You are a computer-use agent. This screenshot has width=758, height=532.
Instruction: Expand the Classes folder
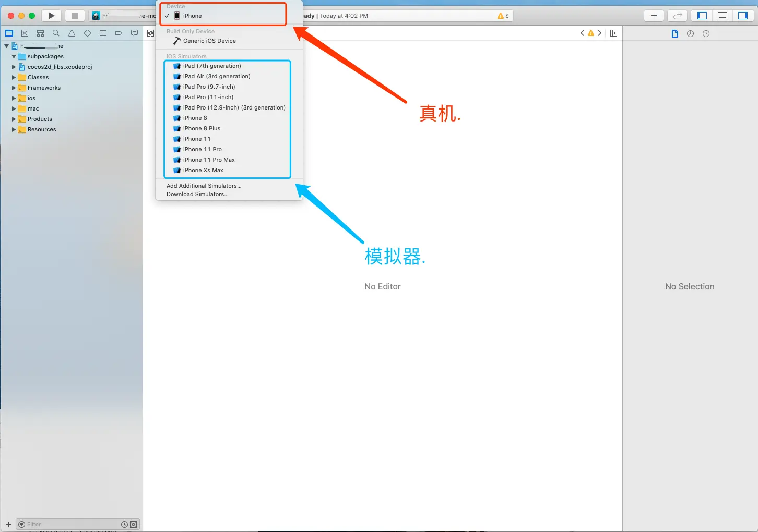pos(14,77)
